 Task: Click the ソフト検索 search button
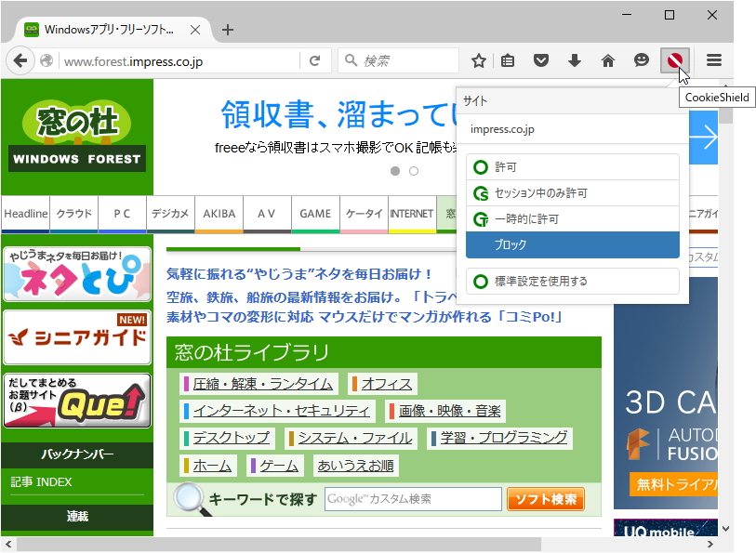(x=546, y=499)
